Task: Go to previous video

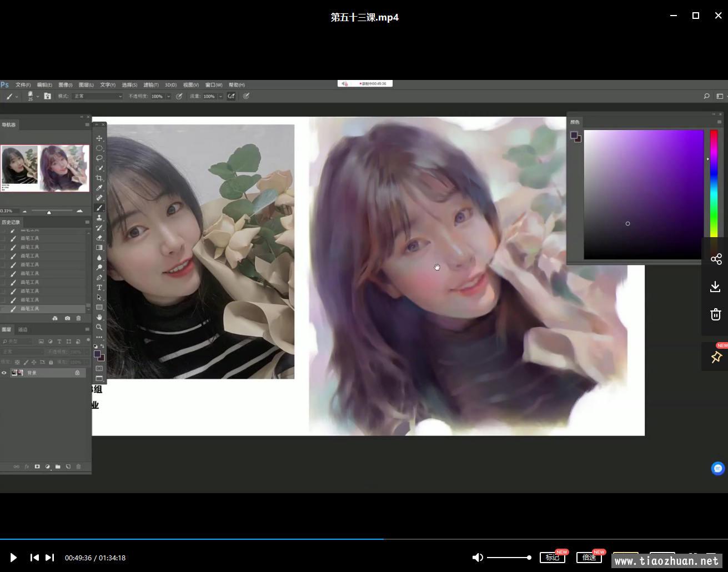Action: pyautogui.click(x=34, y=557)
